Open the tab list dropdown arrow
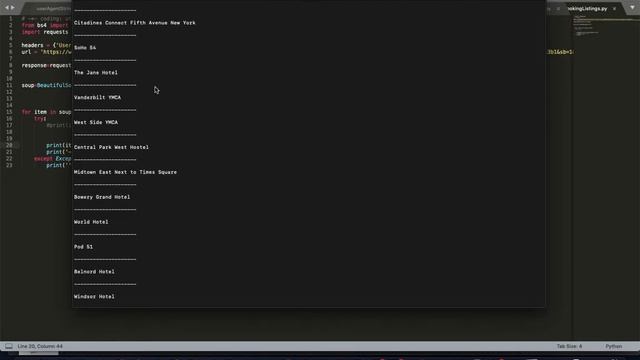The height and width of the screenshot is (360, 640). click(x=632, y=8)
